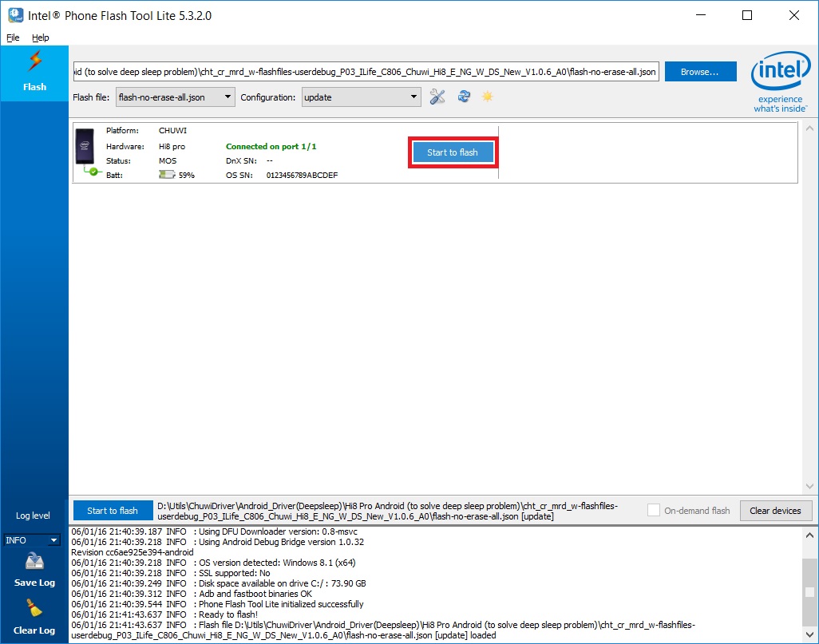Image resolution: width=819 pixels, height=644 pixels.
Task: Click the wrench and screwdriver settings icon
Action: point(437,97)
